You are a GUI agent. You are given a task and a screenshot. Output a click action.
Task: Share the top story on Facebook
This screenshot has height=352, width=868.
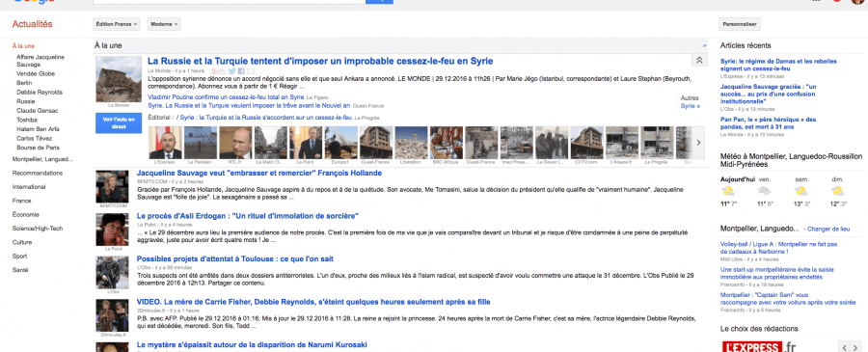click(241, 71)
